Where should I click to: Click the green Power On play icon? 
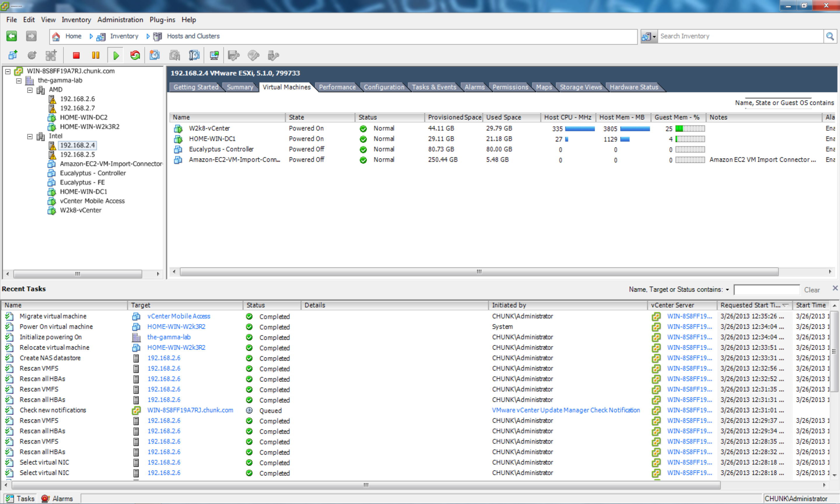[116, 55]
